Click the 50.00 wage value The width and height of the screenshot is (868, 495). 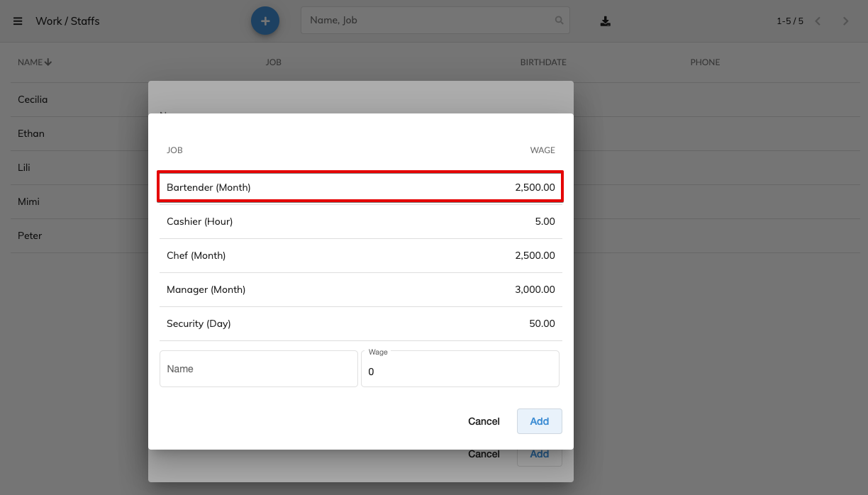click(542, 323)
